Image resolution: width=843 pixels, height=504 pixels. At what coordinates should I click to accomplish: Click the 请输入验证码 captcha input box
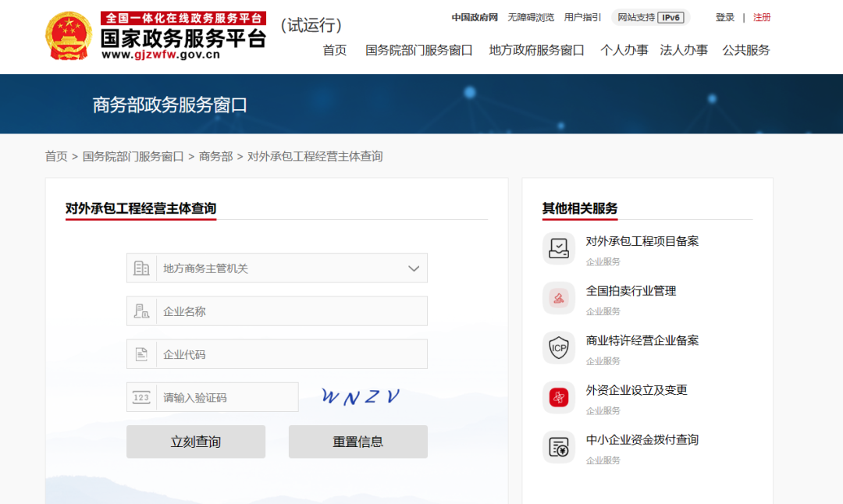click(x=226, y=397)
